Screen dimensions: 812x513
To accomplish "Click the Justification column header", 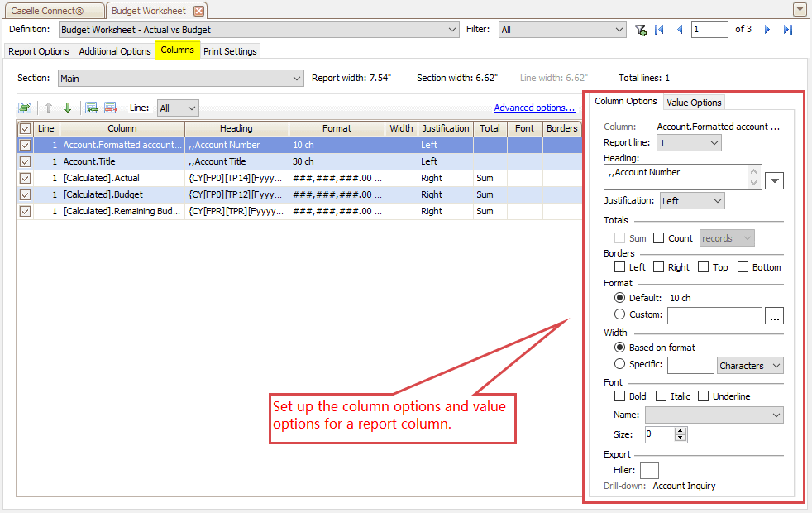I will (446, 128).
